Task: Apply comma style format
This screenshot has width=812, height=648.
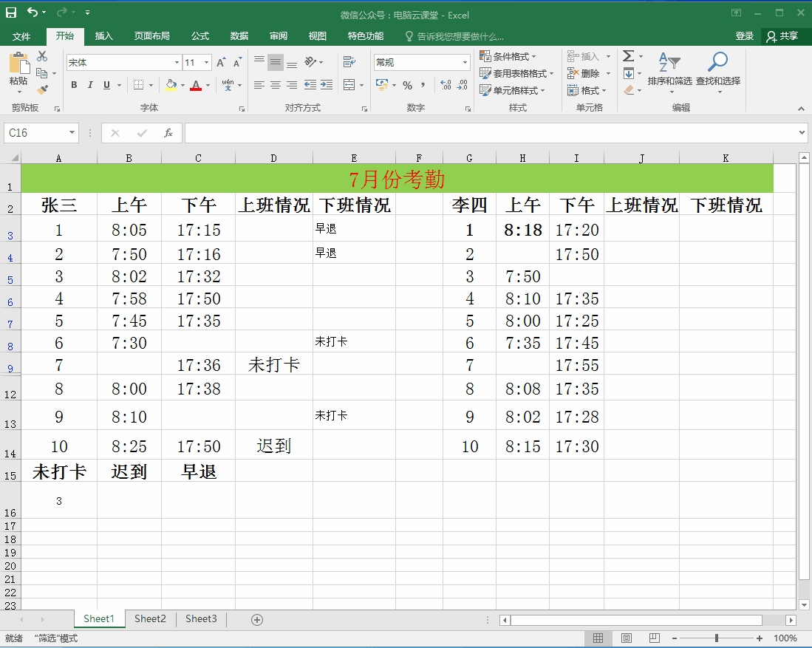Action: [423, 86]
